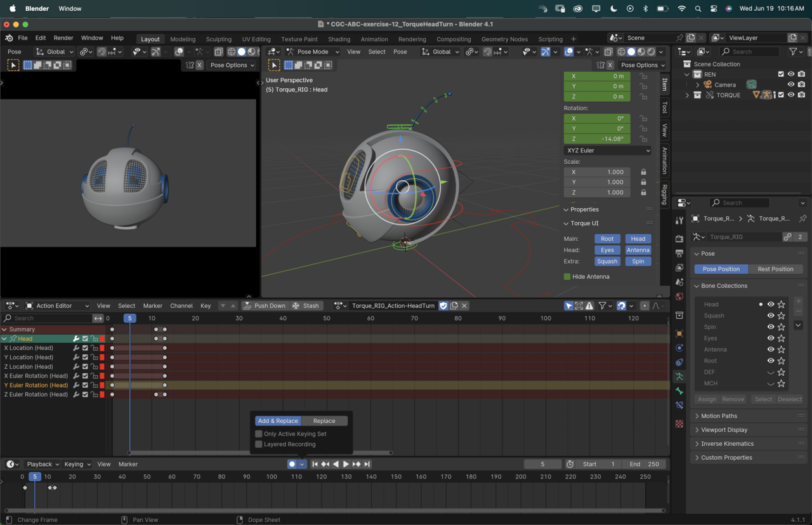Enable the Layered Recording checkbox

(259, 444)
